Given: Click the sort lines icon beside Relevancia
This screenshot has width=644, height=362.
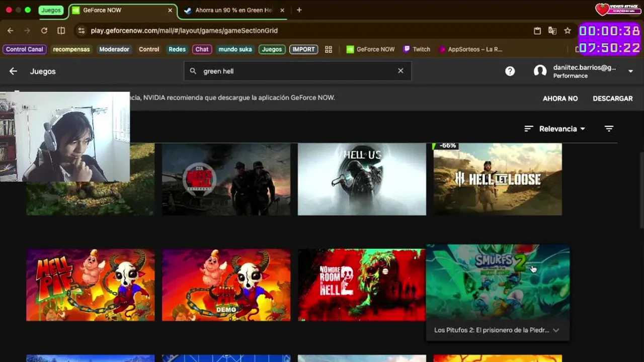Looking at the screenshot, I should 528,129.
